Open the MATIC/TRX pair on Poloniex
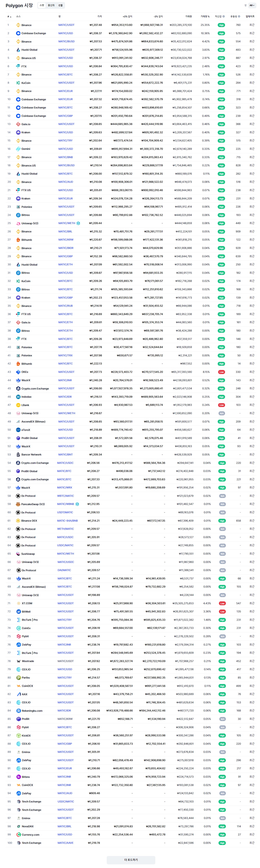 click(x=65, y=356)
